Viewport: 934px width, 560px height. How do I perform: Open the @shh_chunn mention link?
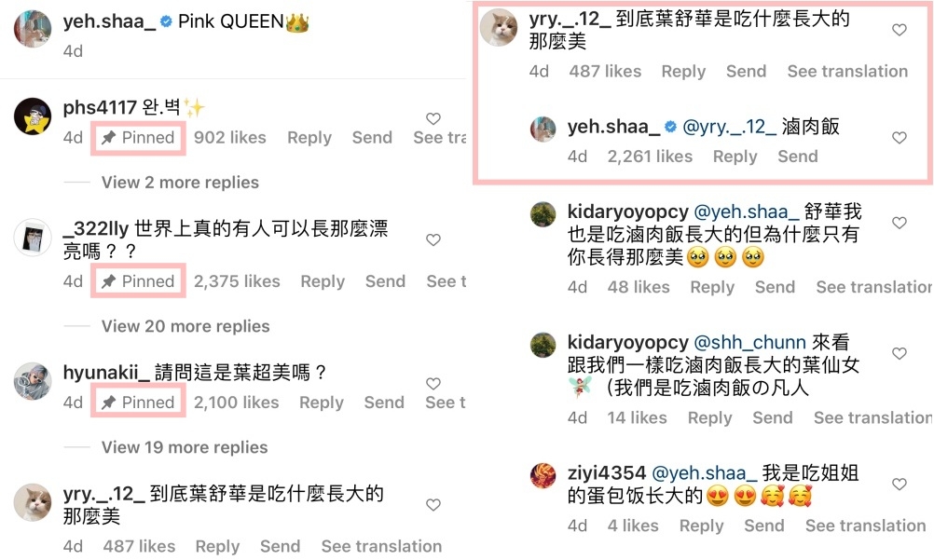pyautogui.click(x=750, y=343)
